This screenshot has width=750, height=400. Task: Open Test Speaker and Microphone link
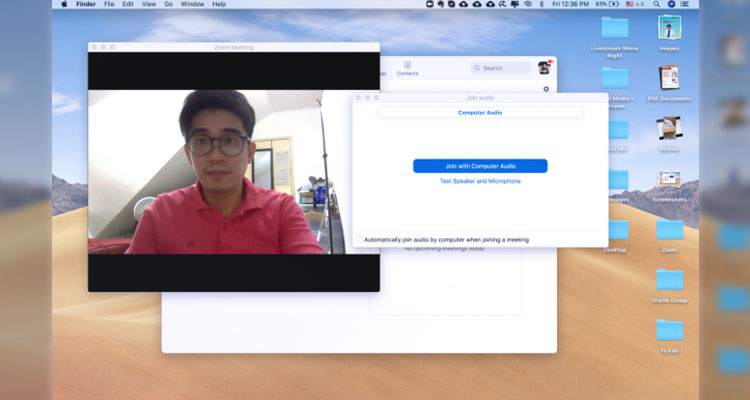click(x=480, y=181)
